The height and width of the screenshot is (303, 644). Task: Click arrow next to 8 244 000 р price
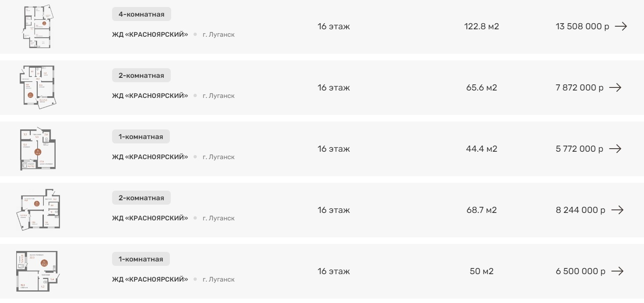coord(617,210)
